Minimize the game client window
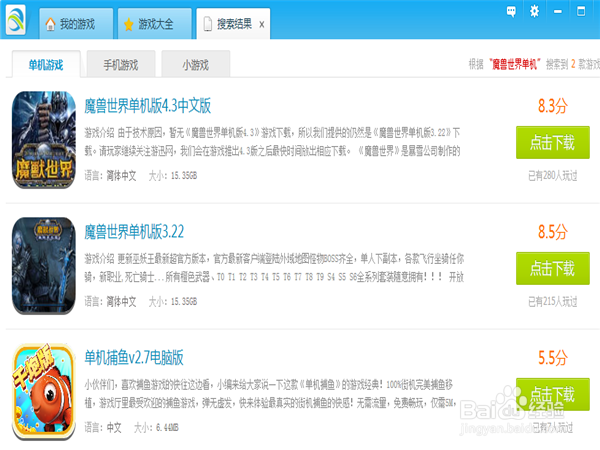Viewport: 600px width, 450px height. click(x=558, y=11)
